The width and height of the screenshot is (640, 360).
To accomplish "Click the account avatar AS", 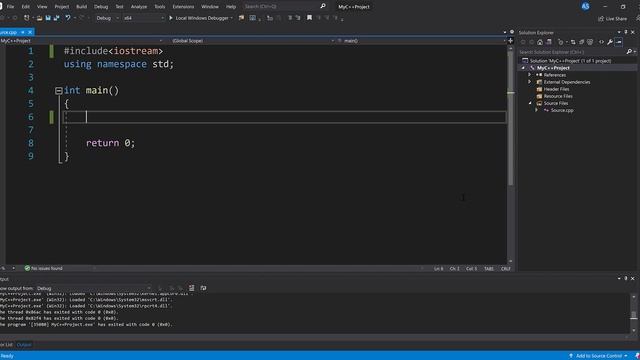I will pyautogui.click(x=585, y=6).
